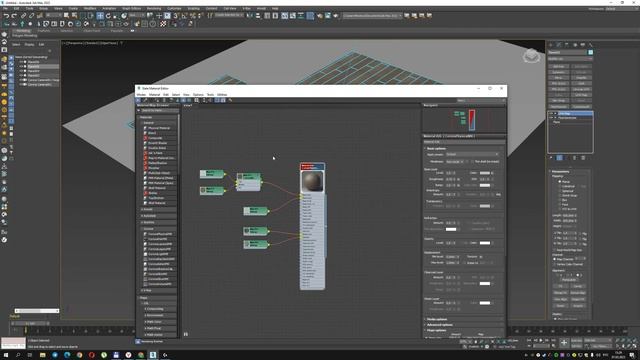The width and height of the screenshot is (640, 360).
Task: Open Chrome from the Windows taskbar
Action: tap(79, 355)
